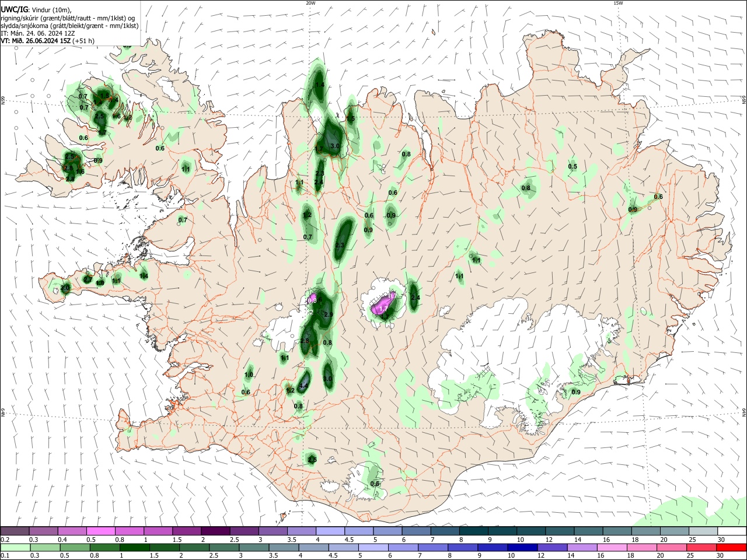Select the 2.9 precipitation label

[x=328, y=314]
